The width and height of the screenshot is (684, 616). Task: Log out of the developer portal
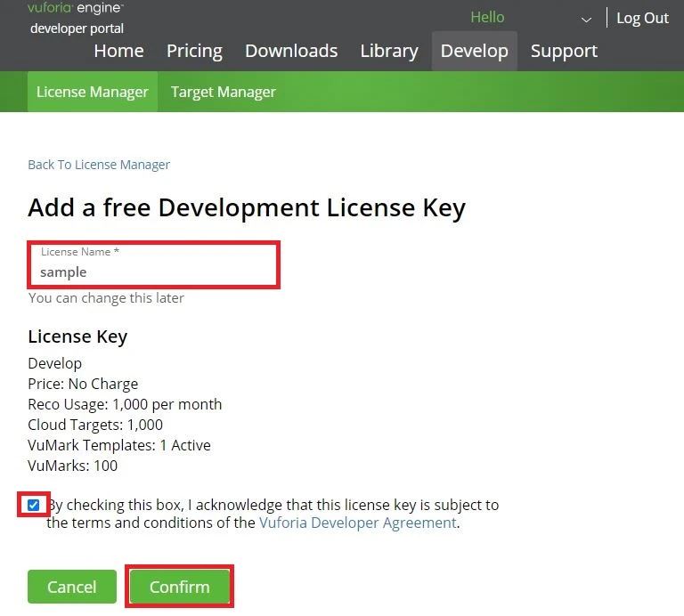coord(642,19)
